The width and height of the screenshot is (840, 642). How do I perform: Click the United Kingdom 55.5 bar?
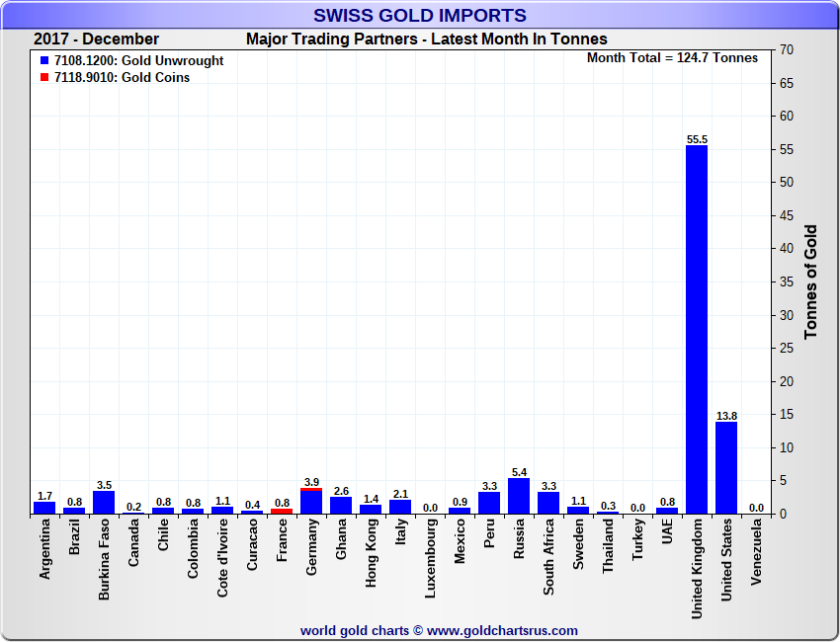697,329
